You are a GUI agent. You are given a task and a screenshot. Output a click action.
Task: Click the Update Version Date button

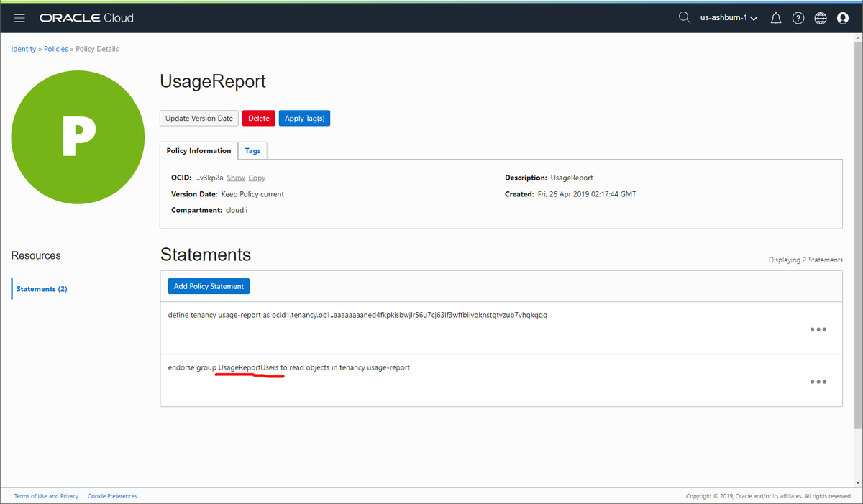pos(199,118)
